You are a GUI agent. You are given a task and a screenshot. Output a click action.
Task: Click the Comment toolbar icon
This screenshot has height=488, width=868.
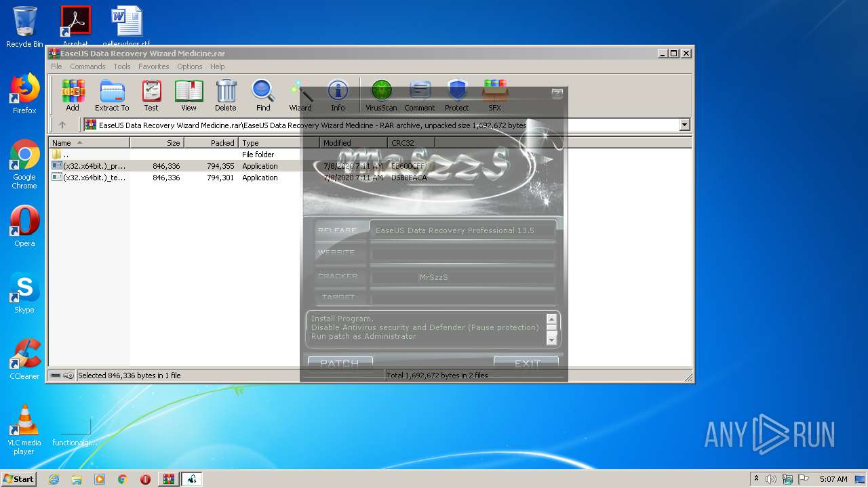[x=420, y=95]
